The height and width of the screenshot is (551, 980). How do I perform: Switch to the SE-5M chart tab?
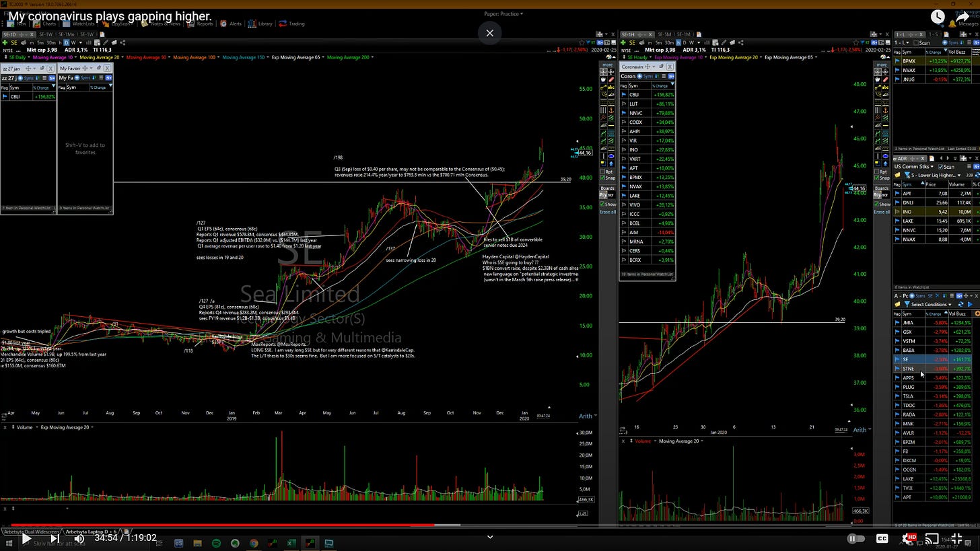(664, 34)
